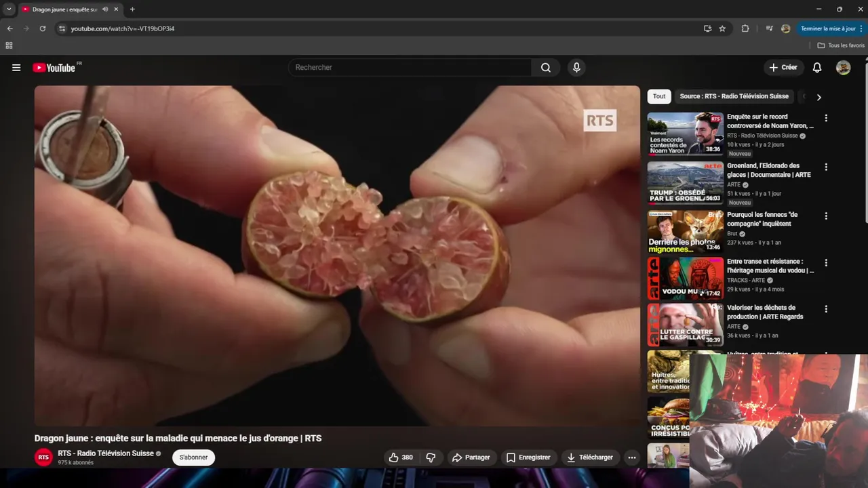The height and width of the screenshot is (488, 868).
Task: Open title 'Enquête sur le record controversé'
Action: point(770,121)
